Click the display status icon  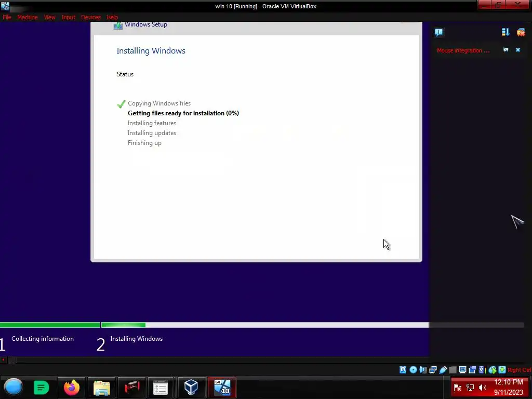coord(462,369)
